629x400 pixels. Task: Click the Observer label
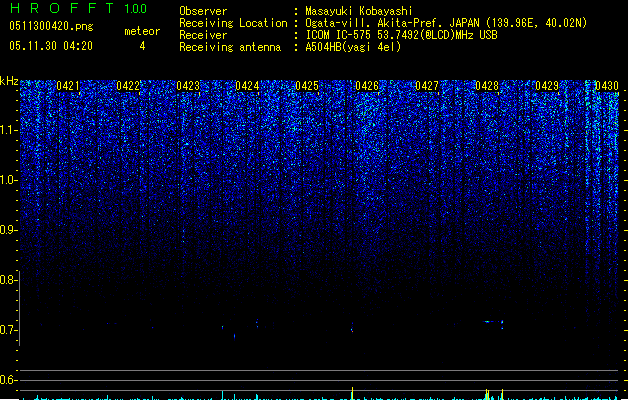203,11
